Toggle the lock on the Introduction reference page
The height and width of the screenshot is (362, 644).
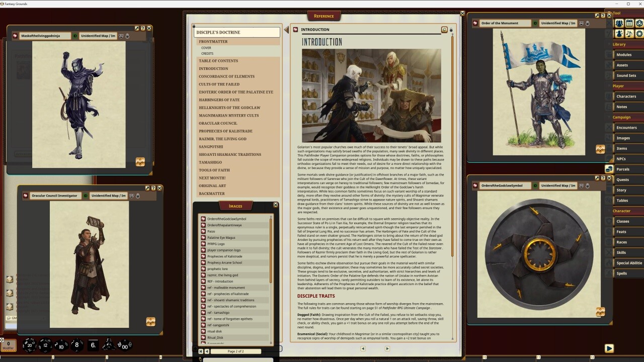451,30
